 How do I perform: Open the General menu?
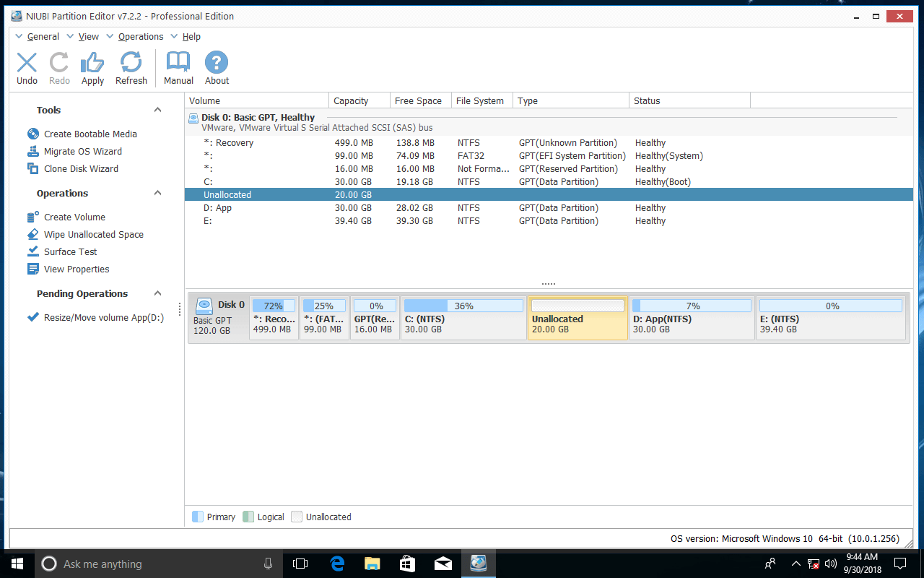[43, 36]
